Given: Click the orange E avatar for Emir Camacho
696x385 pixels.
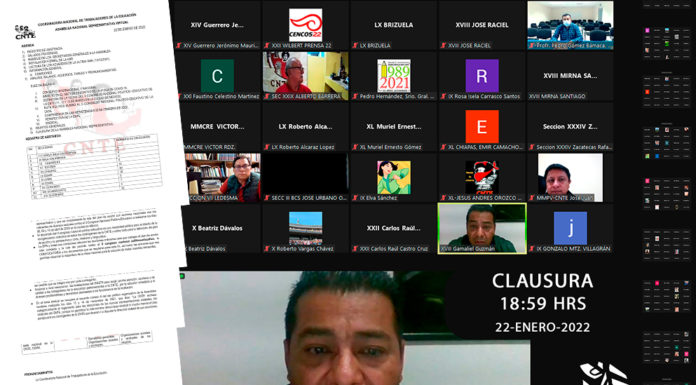Looking at the screenshot, I should point(482,127).
